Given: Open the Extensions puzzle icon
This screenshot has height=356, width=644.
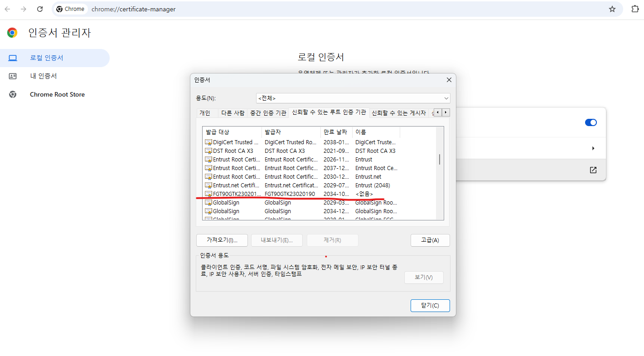Looking at the screenshot, I should (635, 9).
